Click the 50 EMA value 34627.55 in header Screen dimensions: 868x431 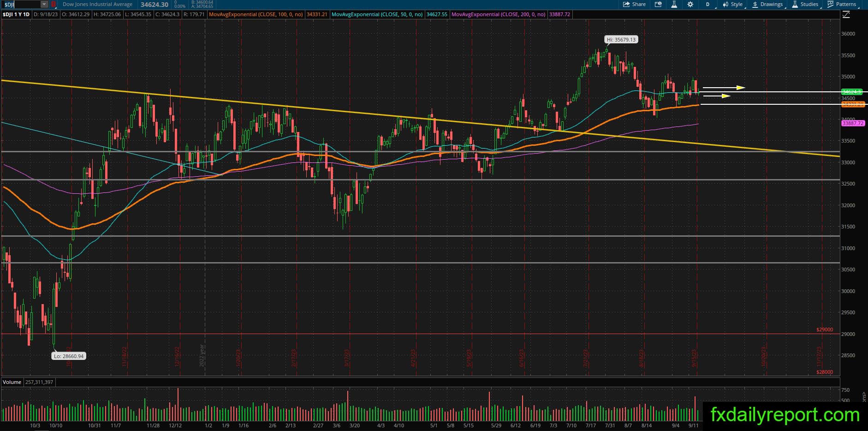[437, 15]
